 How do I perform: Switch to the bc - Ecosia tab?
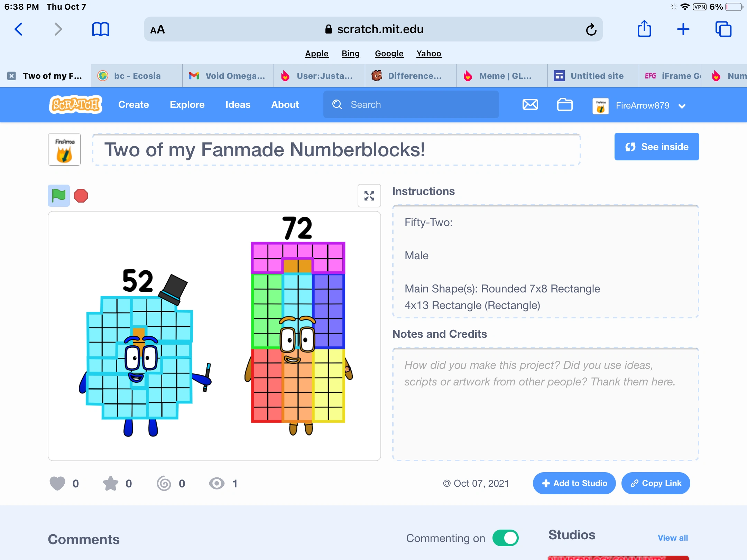point(136,76)
